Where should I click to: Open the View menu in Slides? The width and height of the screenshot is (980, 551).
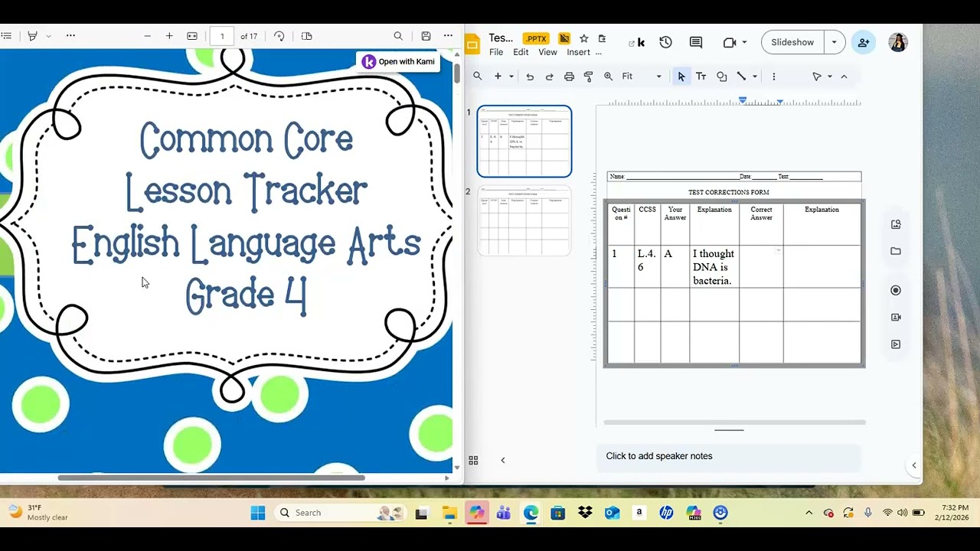click(x=547, y=52)
